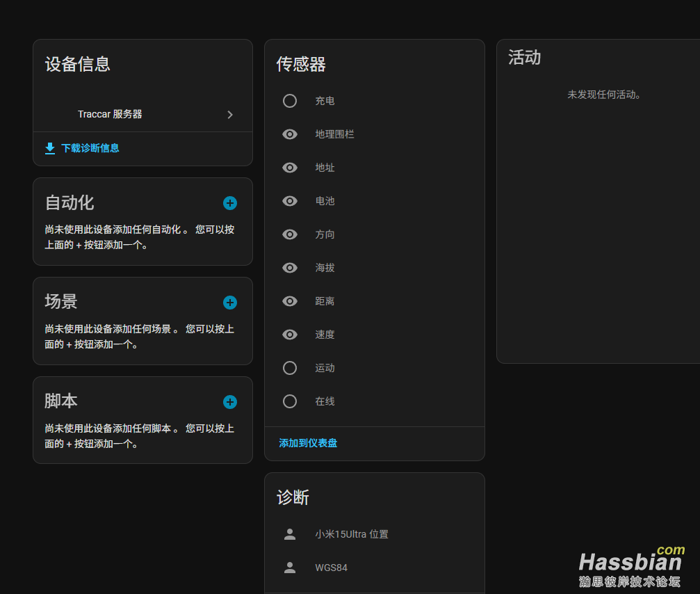The width and height of the screenshot is (700, 594).
Task: Click the download icon beside 下载诊断信息
Action: click(x=49, y=148)
